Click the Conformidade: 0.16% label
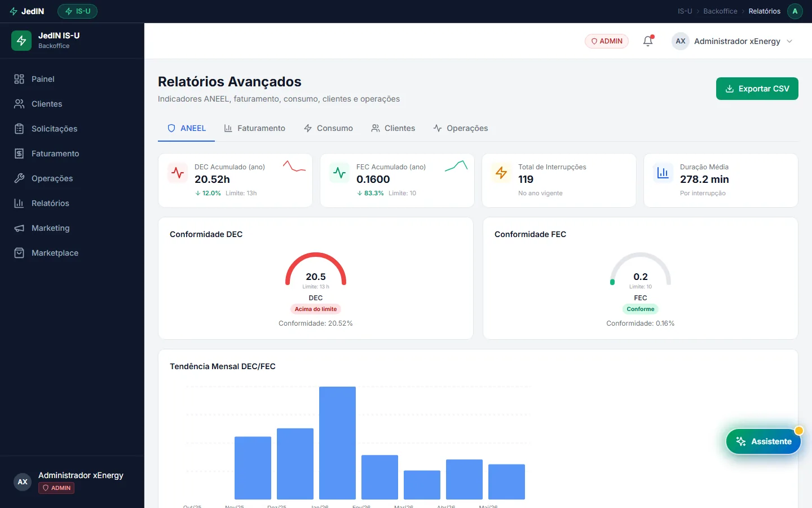Screen dimensions: 812x508 (x=641, y=323)
